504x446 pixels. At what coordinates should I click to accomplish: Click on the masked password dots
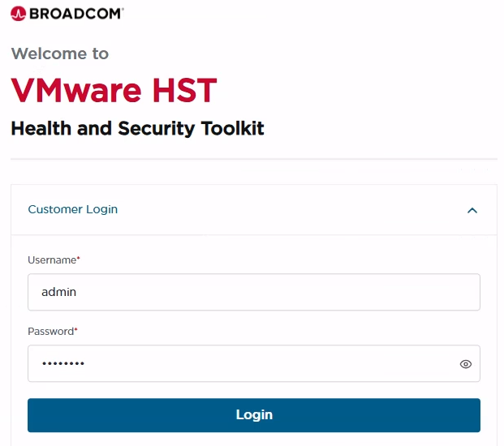62,363
